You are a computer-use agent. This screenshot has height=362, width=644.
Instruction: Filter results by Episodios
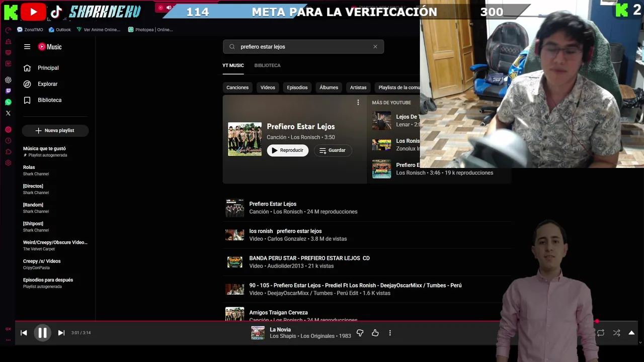click(297, 87)
